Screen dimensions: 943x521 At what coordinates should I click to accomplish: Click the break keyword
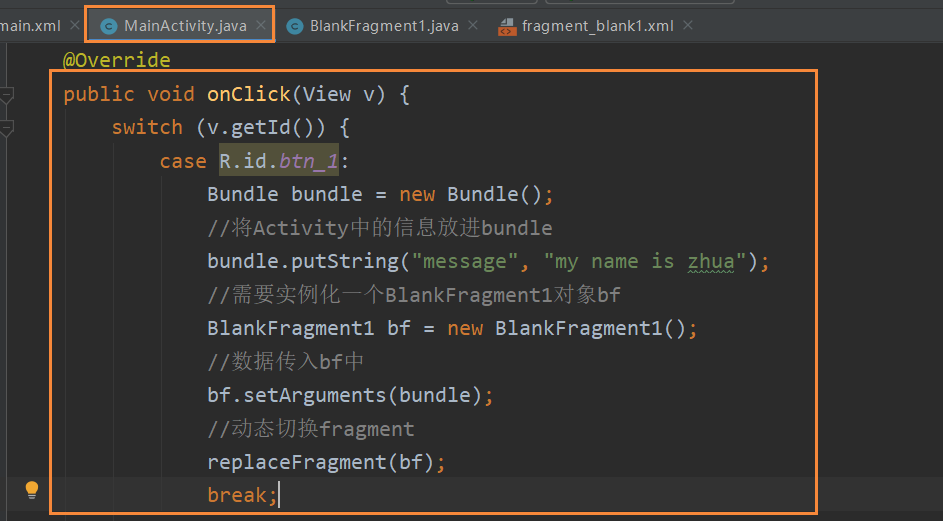(x=237, y=495)
